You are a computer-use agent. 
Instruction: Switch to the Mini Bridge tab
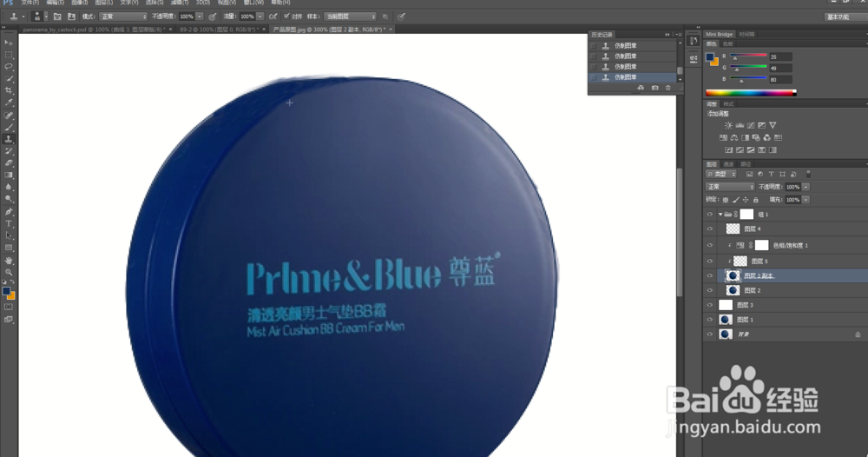click(719, 35)
